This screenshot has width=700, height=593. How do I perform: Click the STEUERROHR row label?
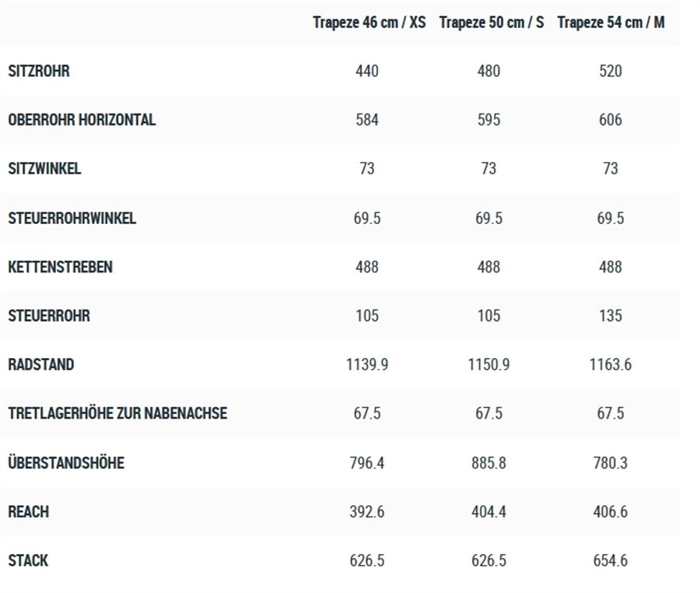(x=49, y=316)
